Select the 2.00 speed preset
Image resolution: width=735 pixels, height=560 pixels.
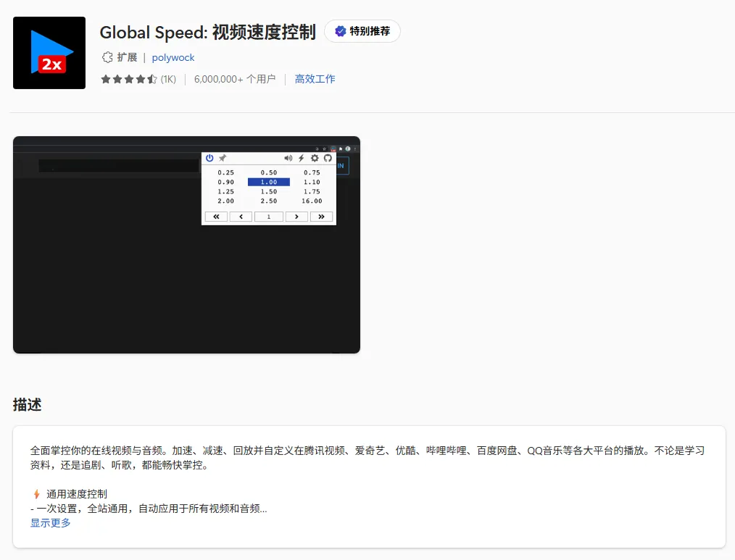[225, 201]
